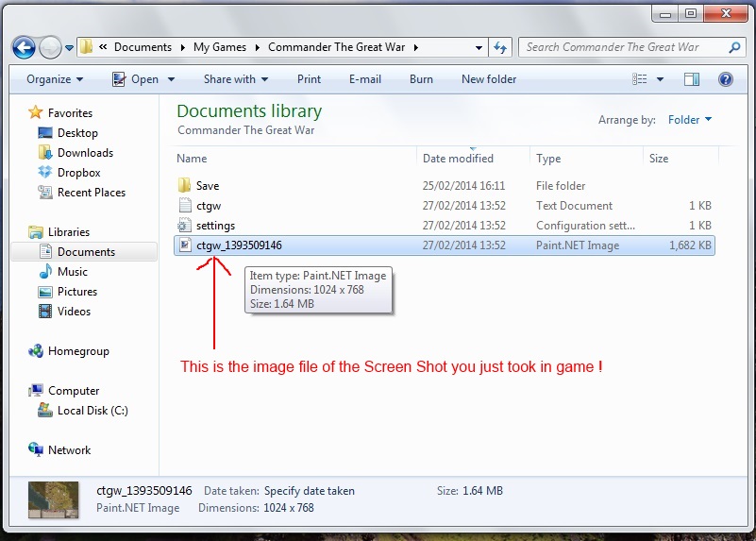Click the Save folder name

208,186
